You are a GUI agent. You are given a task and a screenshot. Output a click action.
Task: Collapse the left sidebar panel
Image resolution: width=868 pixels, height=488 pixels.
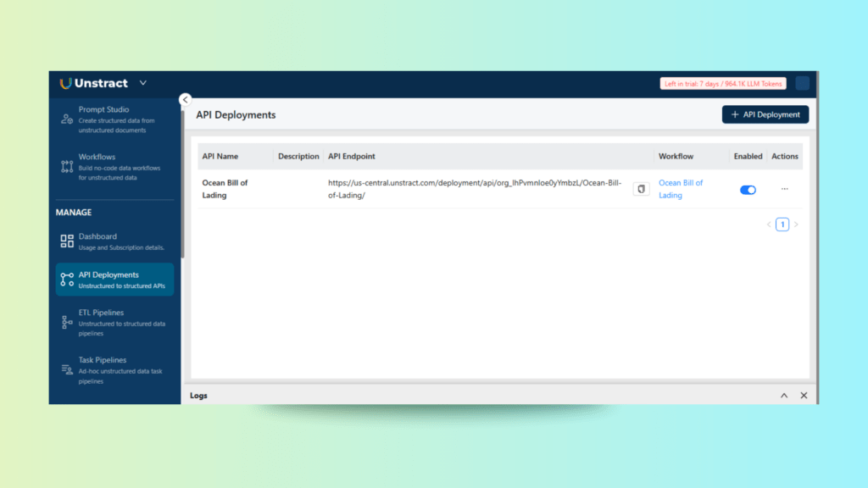[x=186, y=99]
